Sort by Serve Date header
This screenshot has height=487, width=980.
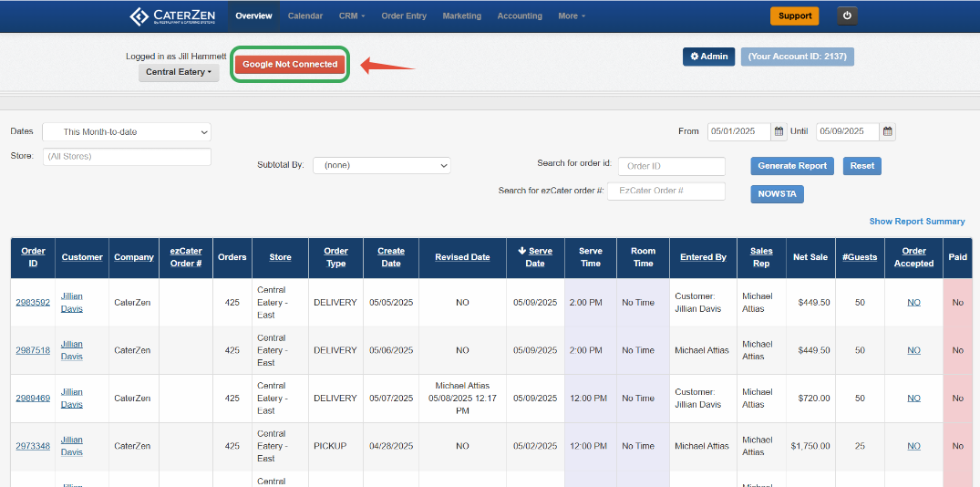click(x=536, y=257)
